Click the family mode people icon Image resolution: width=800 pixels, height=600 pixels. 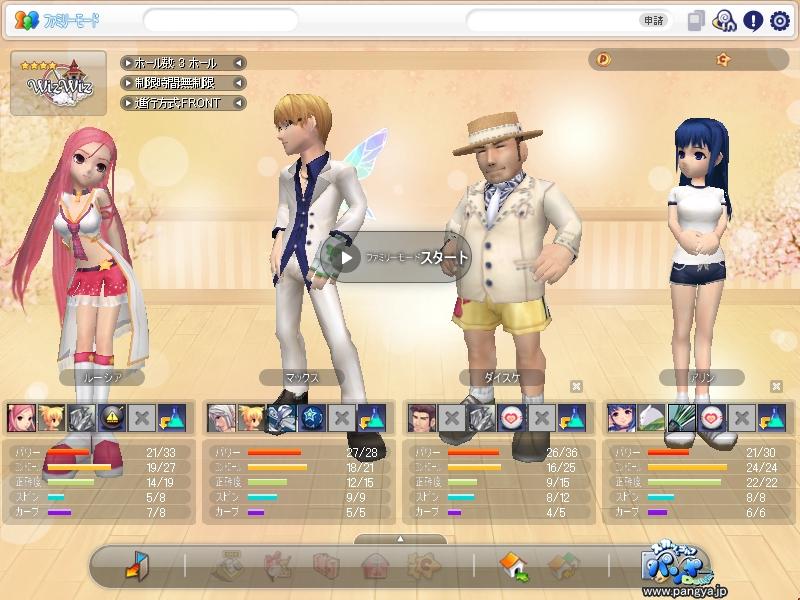tap(26, 20)
